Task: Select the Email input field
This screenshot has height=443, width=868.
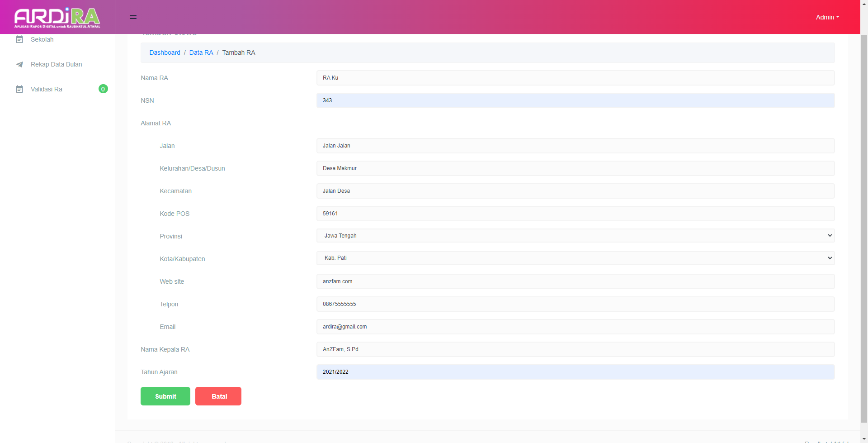Action: (x=575, y=327)
